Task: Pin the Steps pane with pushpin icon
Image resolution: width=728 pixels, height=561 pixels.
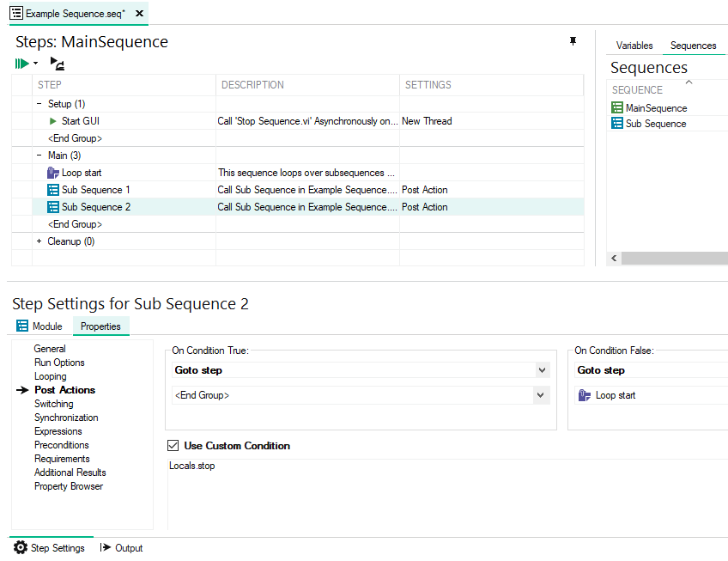Action: (x=573, y=41)
